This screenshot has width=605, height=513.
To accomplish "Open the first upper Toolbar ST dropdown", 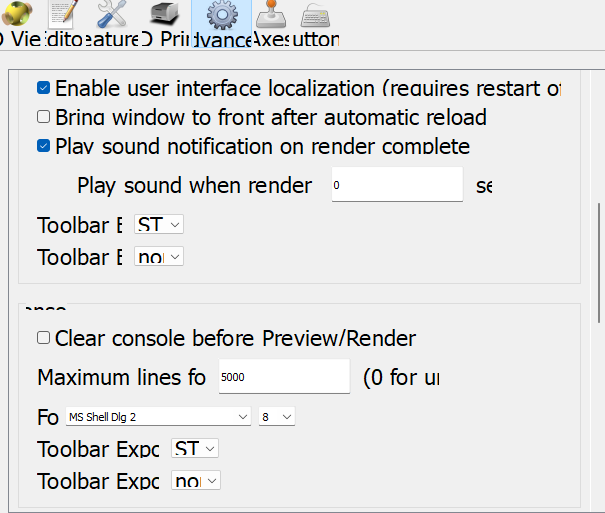I will point(159,225).
